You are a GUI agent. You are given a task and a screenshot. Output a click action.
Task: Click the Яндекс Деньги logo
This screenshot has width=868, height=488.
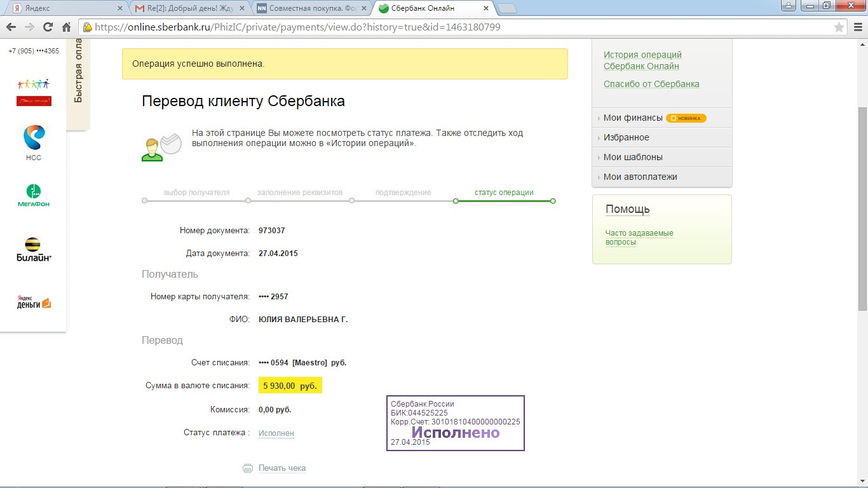(x=34, y=302)
